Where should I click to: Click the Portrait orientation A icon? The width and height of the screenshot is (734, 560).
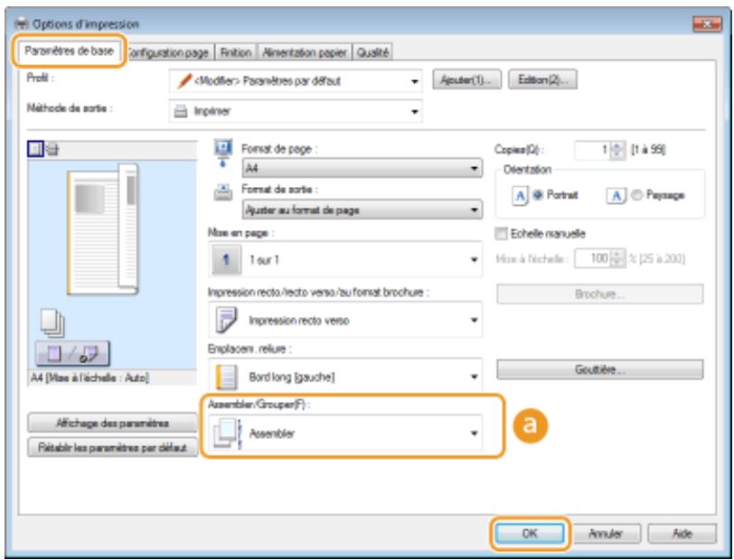(x=520, y=195)
